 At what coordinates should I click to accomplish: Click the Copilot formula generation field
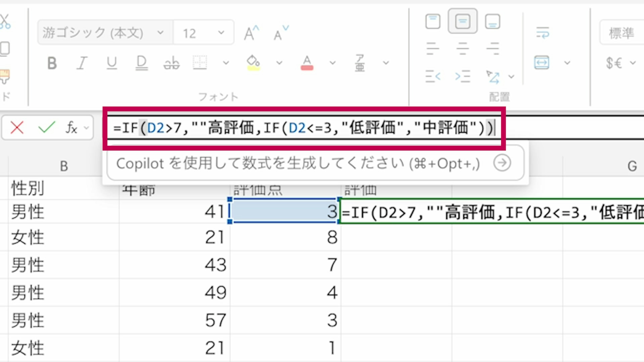click(298, 164)
